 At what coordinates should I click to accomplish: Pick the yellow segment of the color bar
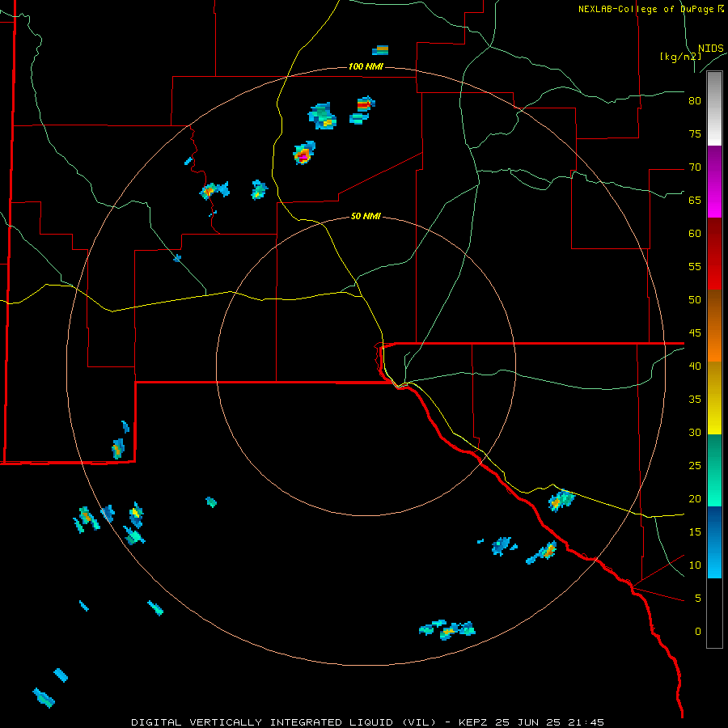(714, 398)
